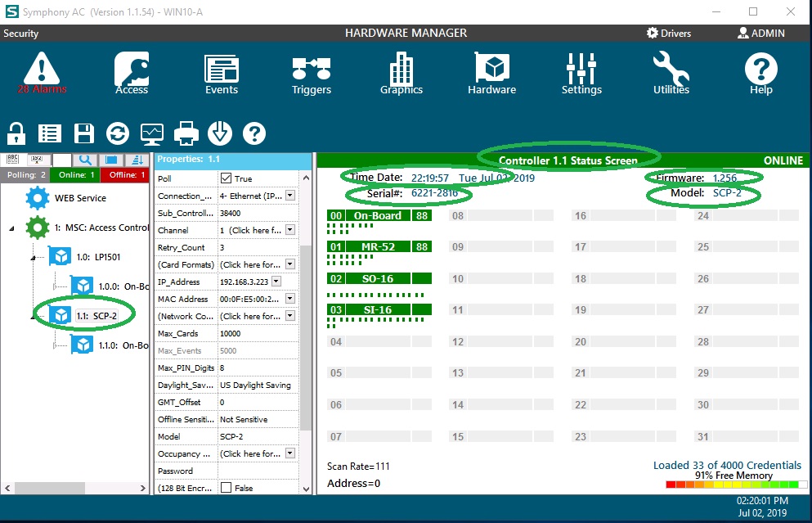Click the 192 address view icon above tree
Image resolution: width=812 pixels, height=523 pixels.
(37, 160)
